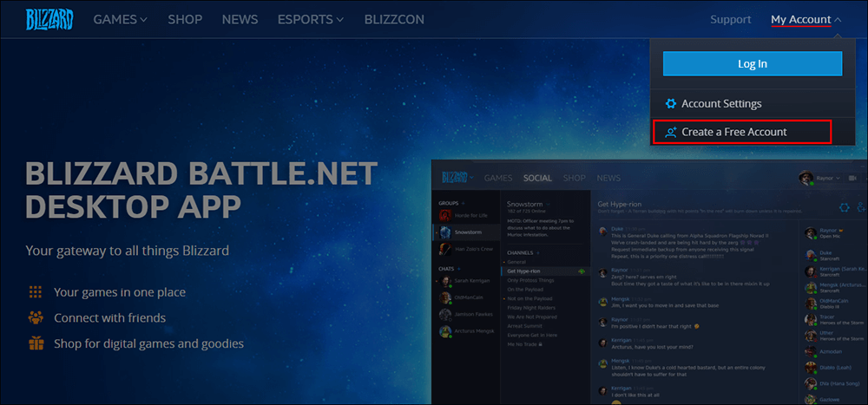Image resolution: width=868 pixels, height=405 pixels.
Task: Click the Your gateway to all things Blizzard text
Action: point(128,251)
